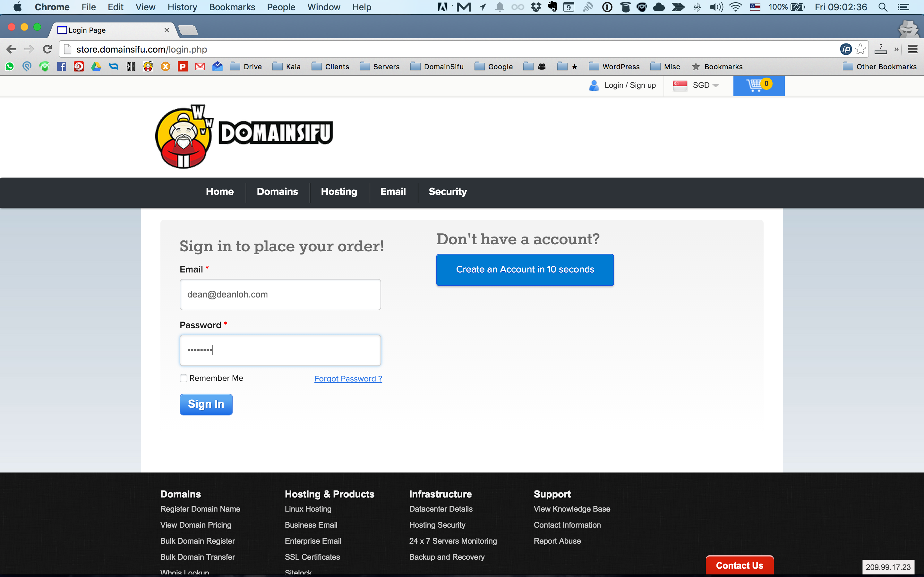The image size is (924, 577).
Task: Bookmark this page with the star icon
Action: pyautogui.click(x=860, y=49)
